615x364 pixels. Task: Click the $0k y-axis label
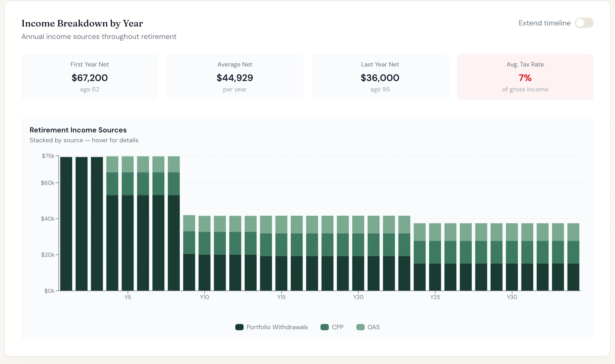[x=49, y=291]
